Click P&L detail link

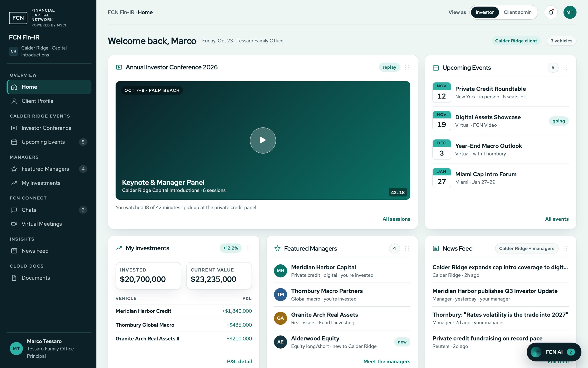pyautogui.click(x=239, y=361)
